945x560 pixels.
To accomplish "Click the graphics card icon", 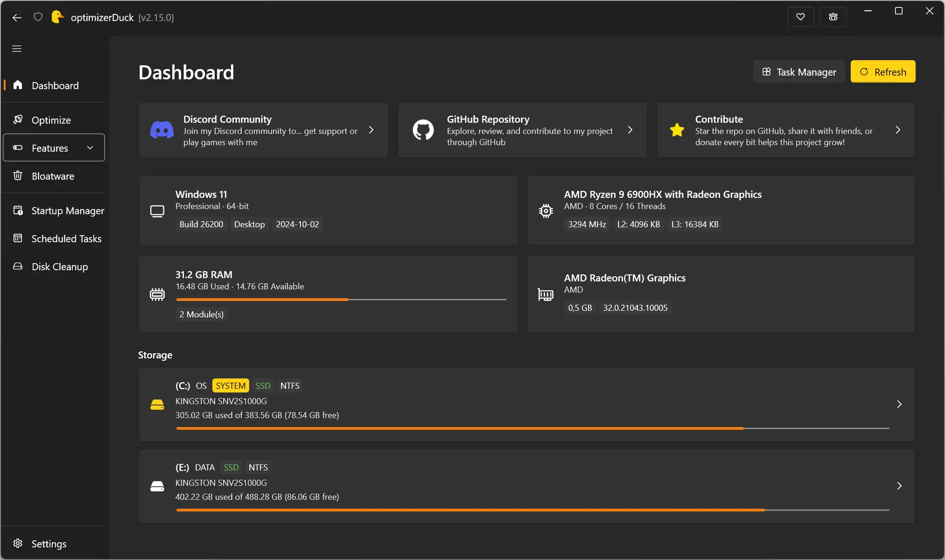I will (x=546, y=294).
